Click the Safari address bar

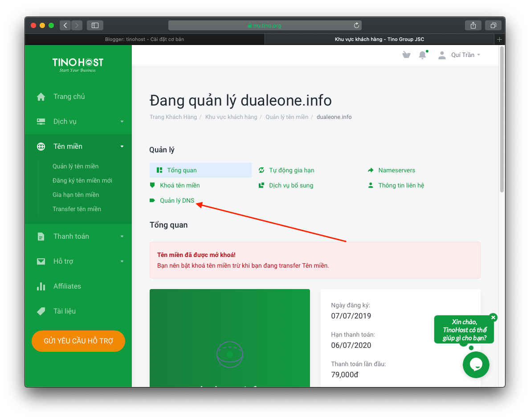[x=265, y=25]
